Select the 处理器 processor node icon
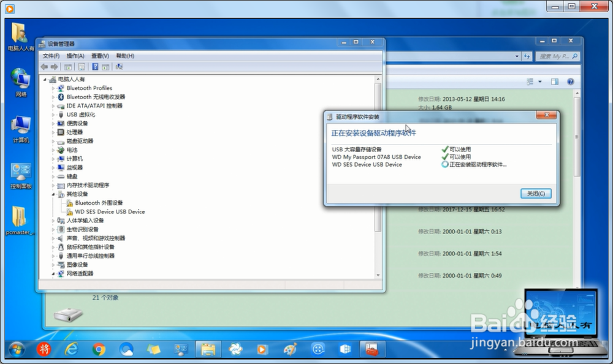The image size is (613, 364). click(x=61, y=132)
